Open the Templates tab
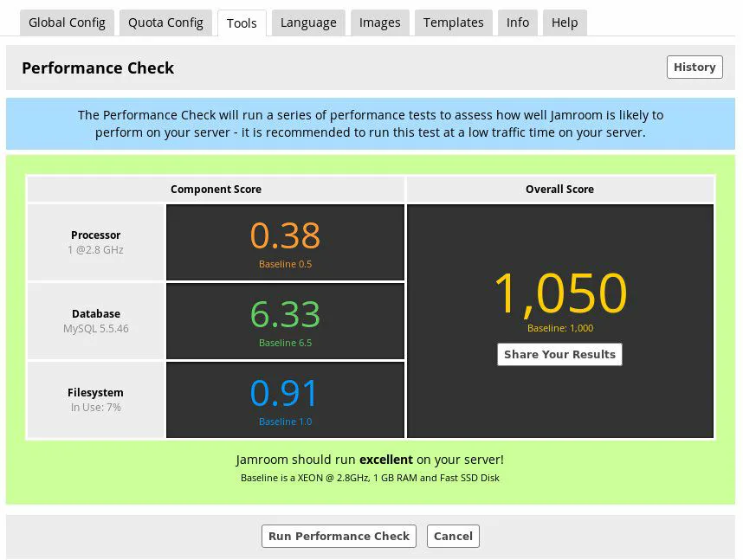This screenshot has height=560, width=743. pos(454,23)
